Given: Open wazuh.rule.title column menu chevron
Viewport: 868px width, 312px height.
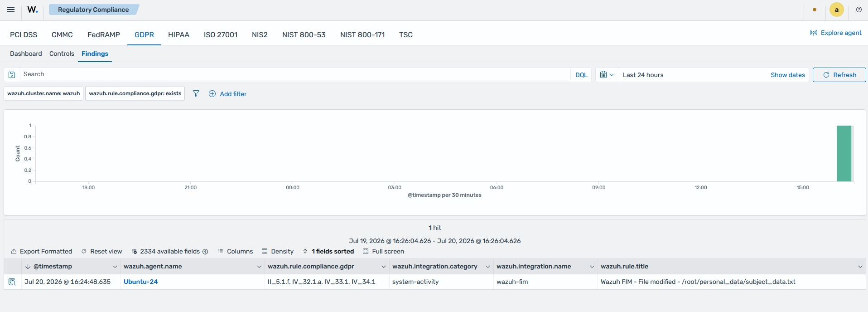Looking at the screenshot, I should 860,267.
